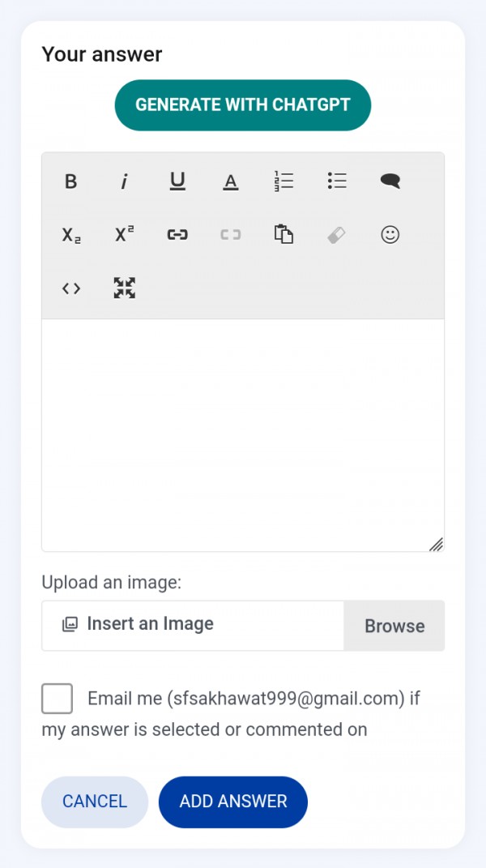Screen dimensions: 486x868
Task: Enable email notification checkbox
Action: pos(58,699)
